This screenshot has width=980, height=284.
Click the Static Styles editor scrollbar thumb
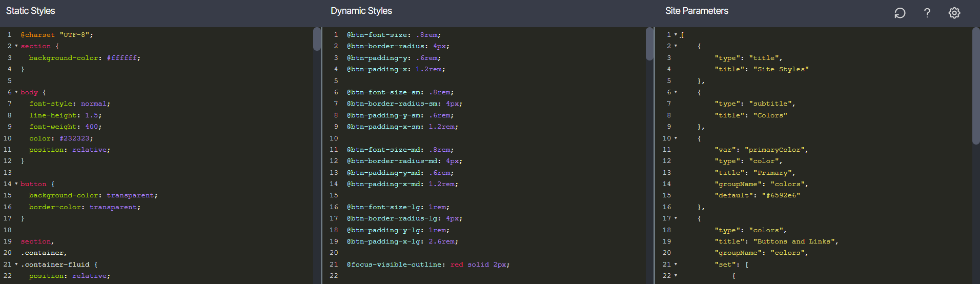(317, 39)
